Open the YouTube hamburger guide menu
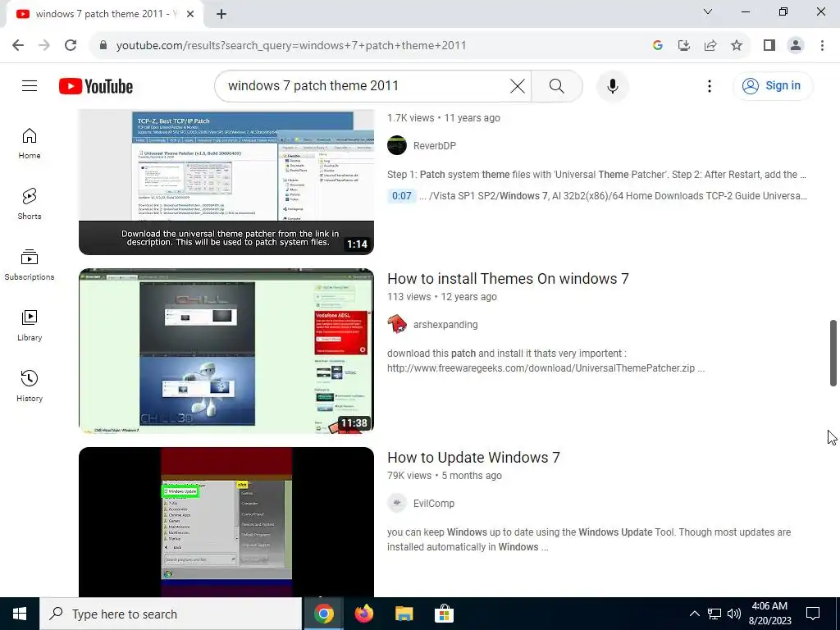Screen dimensions: 840x630 (x=30, y=85)
